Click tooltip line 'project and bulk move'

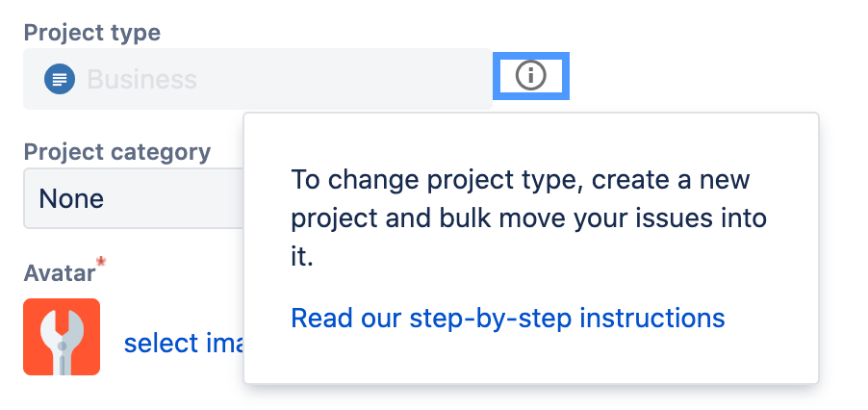(x=528, y=218)
